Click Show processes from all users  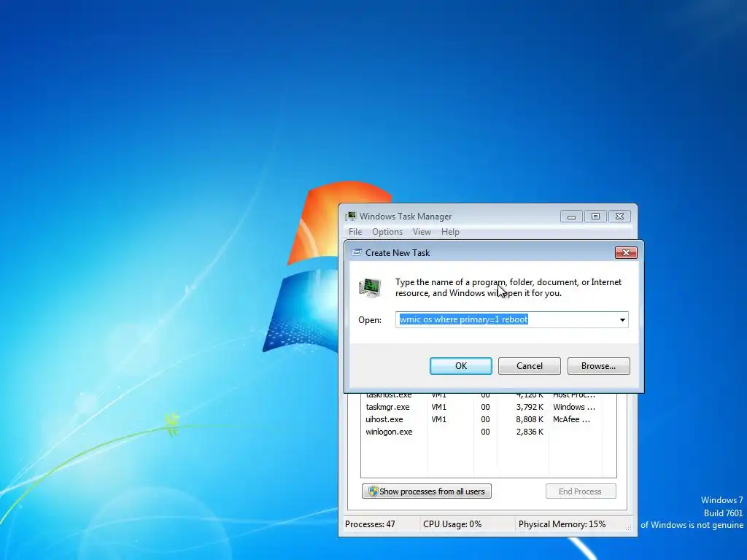[426, 491]
